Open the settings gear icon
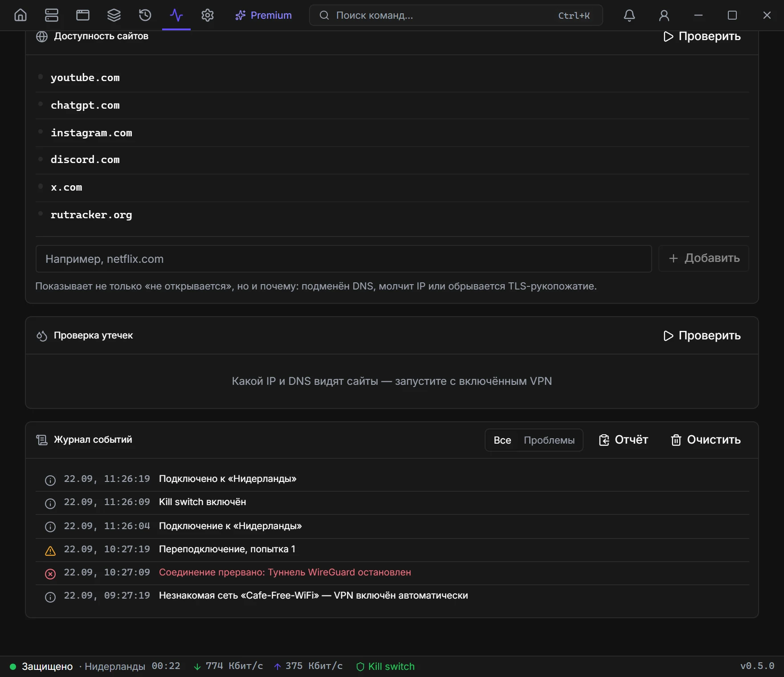The height and width of the screenshot is (677, 784). click(208, 15)
